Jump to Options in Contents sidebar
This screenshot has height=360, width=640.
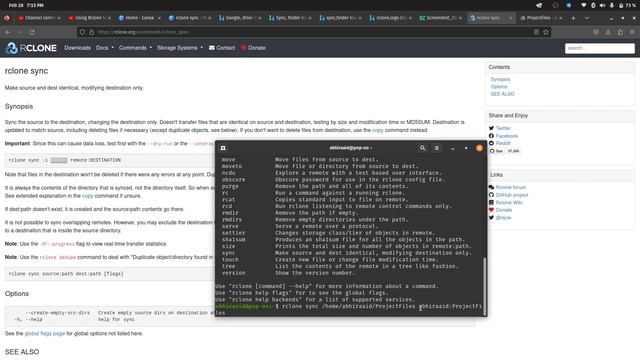(499, 87)
